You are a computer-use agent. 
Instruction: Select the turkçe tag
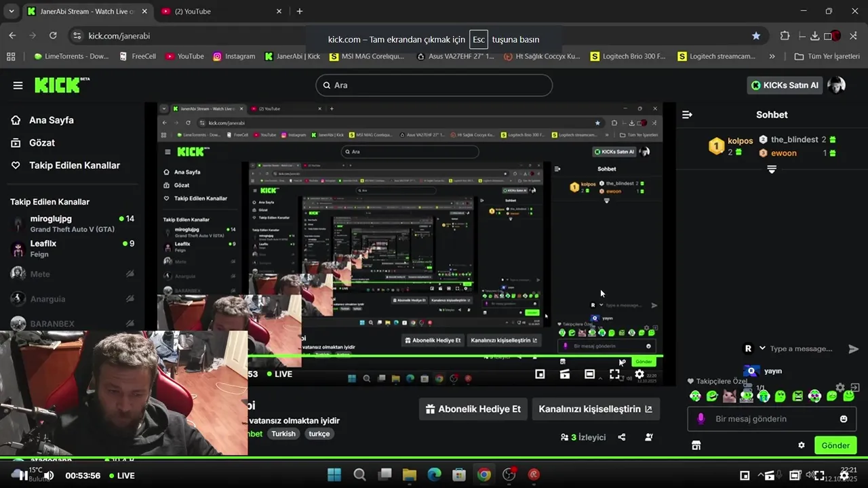(319, 434)
